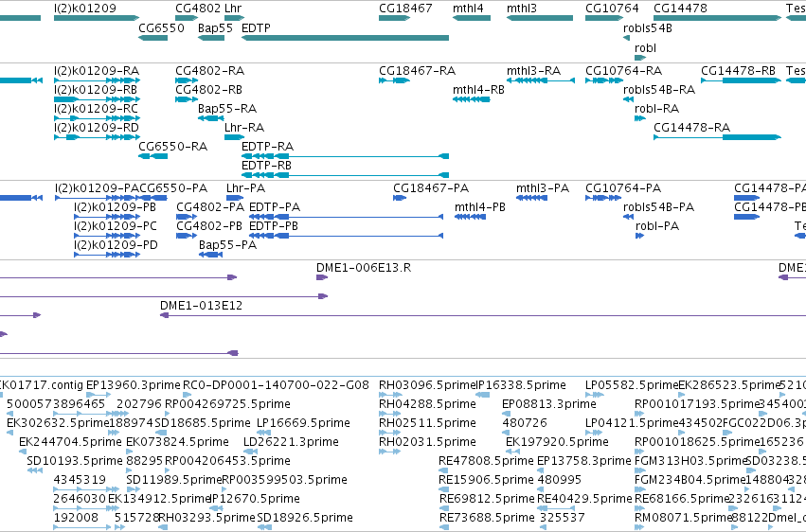This screenshot has width=806, height=532.
Task: Click EST LD26221.3prime
Action: pos(291,442)
